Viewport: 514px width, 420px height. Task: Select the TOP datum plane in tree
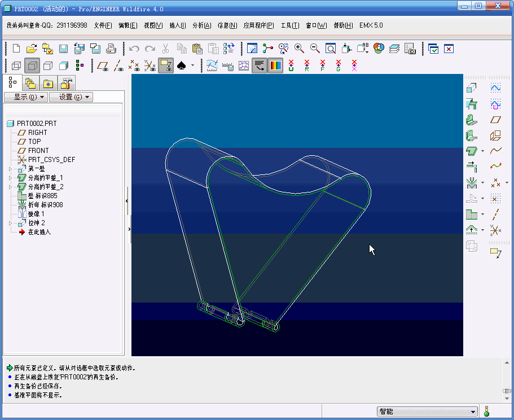[x=34, y=142]
